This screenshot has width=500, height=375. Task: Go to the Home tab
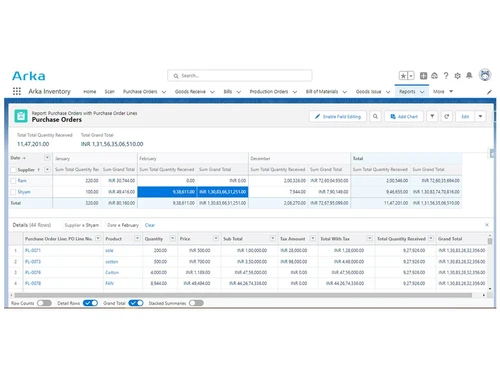90,92
